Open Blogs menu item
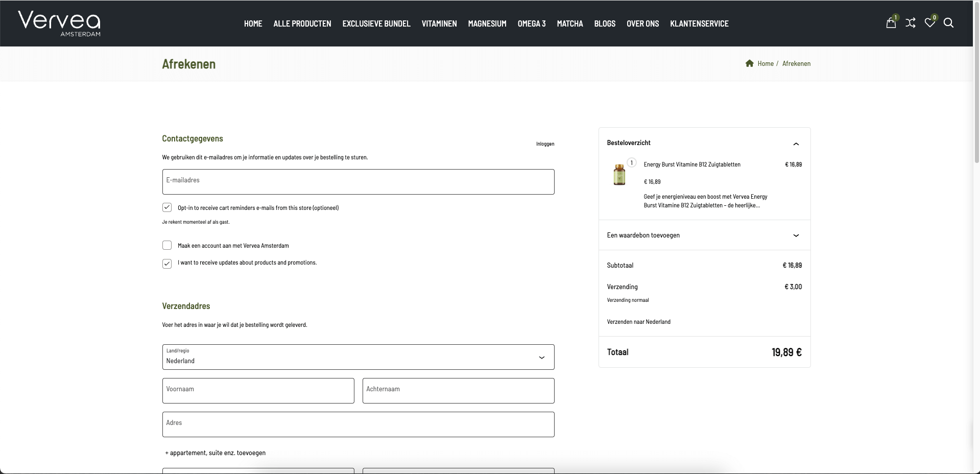Screen dimensions: 980x474 pyautogui.click(x=605, y=23)
